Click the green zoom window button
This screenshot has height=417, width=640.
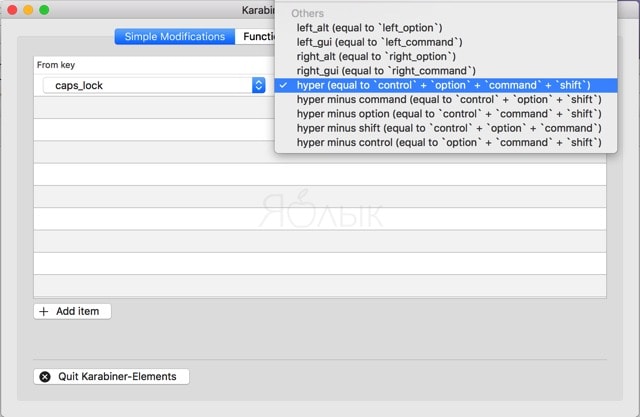coord(44,10)
